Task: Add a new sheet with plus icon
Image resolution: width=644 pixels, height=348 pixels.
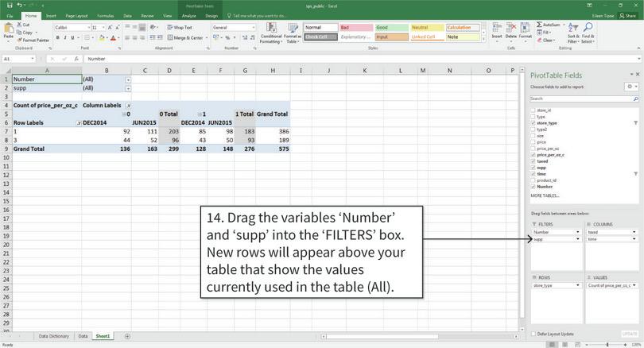Action: [127, 336]
